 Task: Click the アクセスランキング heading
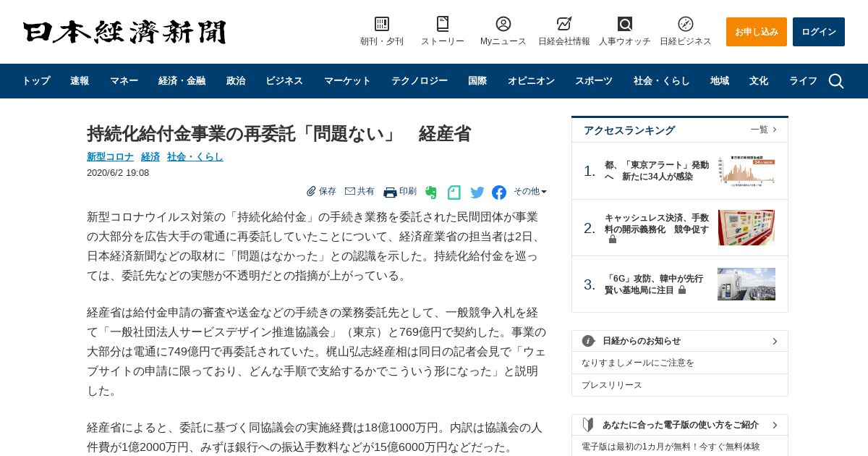(x=629, y=130)
